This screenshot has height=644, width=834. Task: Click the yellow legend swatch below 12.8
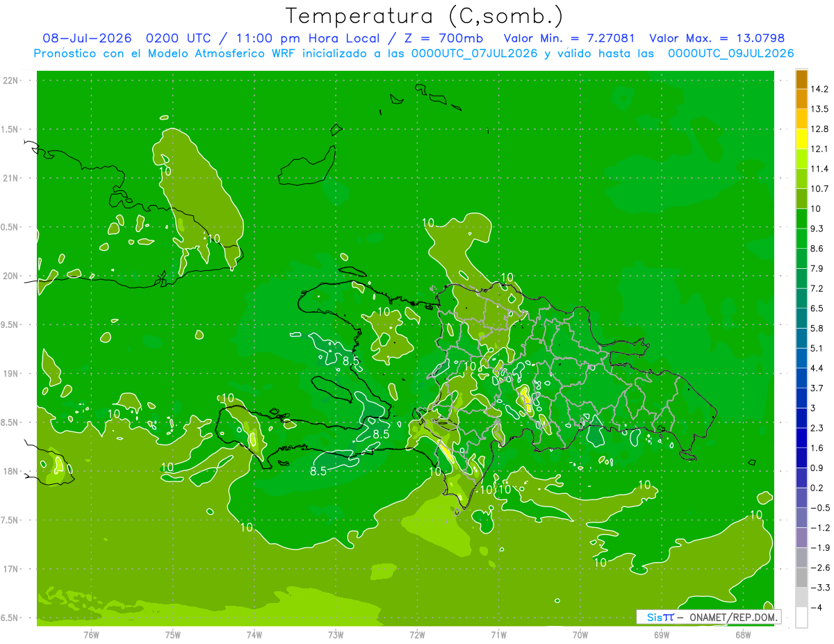(x=801, y=138)
